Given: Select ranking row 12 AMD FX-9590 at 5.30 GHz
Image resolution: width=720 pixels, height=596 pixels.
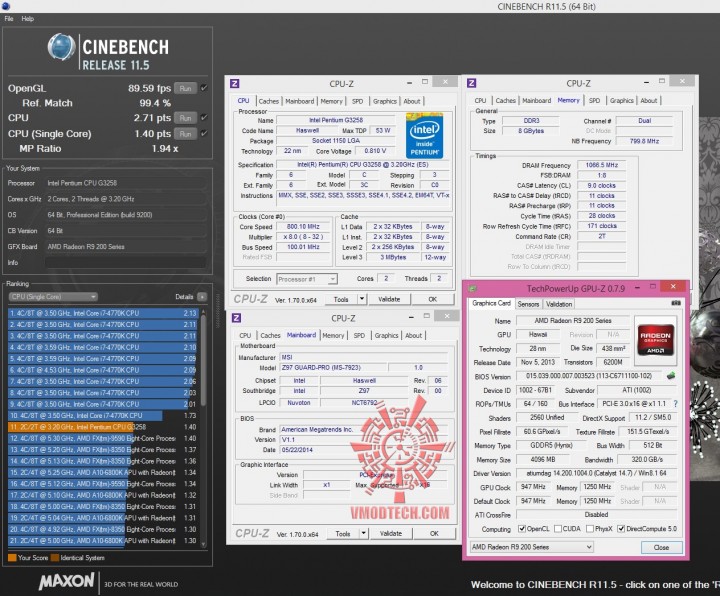Looking at the screenshot, I should tap(103, 439).
